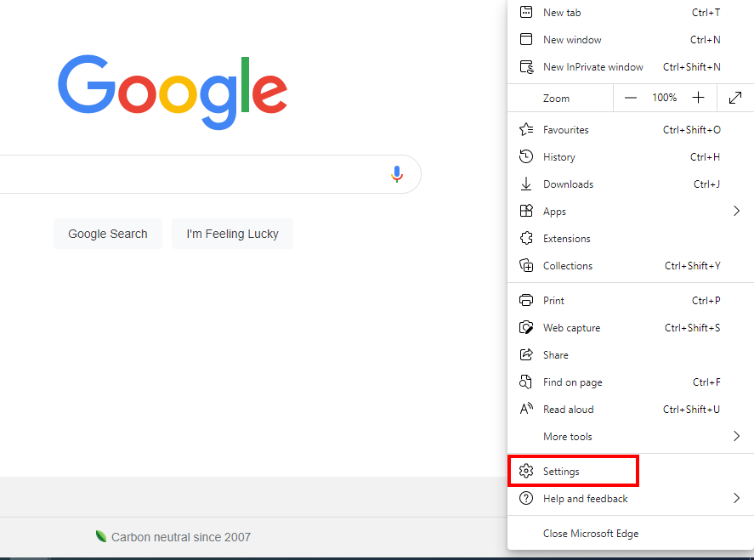Decrease zoom with the minus button
Screen dimensions: 754x560
click(x=631, y=98)
